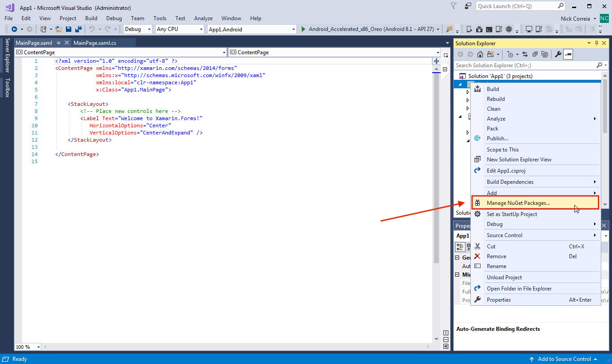Click the Home icon in Solution Explorer
This screenshot has width=612, height=364.
(480, 54)
